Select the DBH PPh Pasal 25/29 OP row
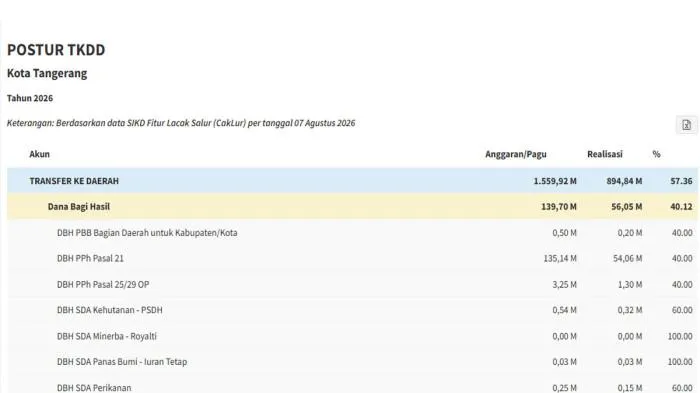The image size is (700, 393). coord(352,284)
